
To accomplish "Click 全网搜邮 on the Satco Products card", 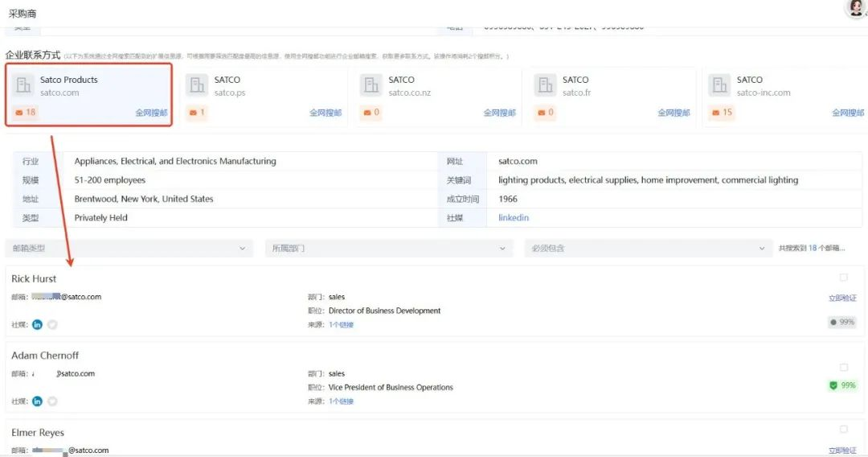I will pos(151,113).
